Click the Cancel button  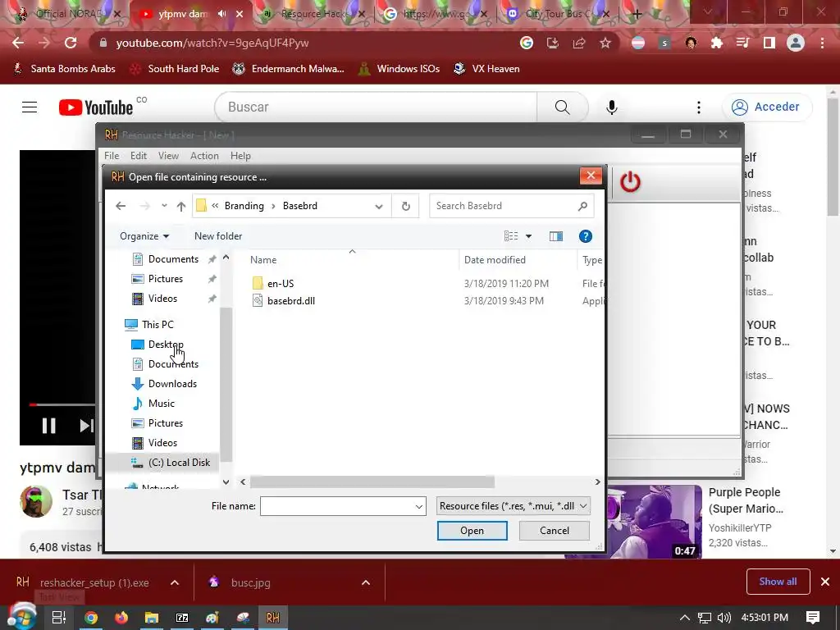coord(554,531)
